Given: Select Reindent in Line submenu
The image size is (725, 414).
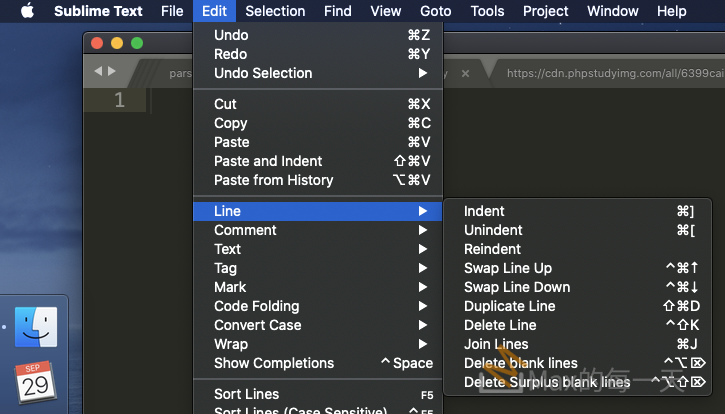Looking at the screenshot, I should tap(492, 249).
